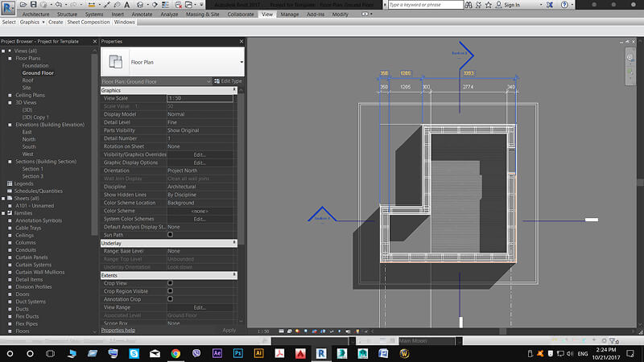Click the Revit icon in the taskbar
Viewport: 644px width, 362px height.
coord(322,353)
